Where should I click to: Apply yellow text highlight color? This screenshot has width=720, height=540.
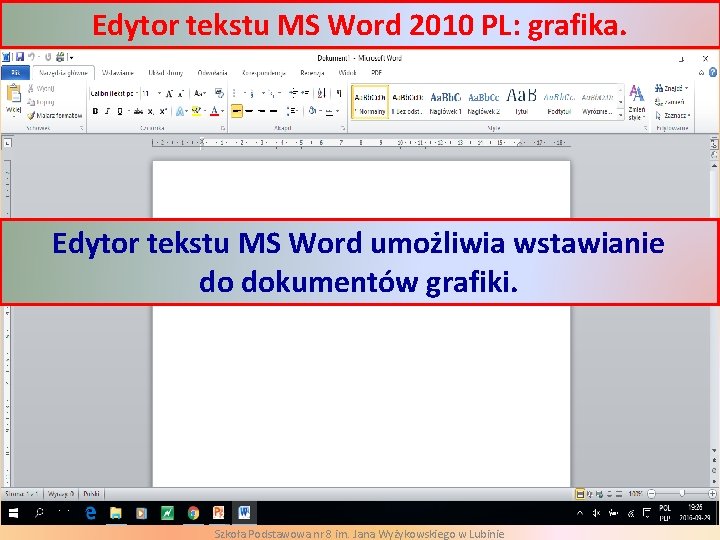pyautogui.click(x=196, y=111)
